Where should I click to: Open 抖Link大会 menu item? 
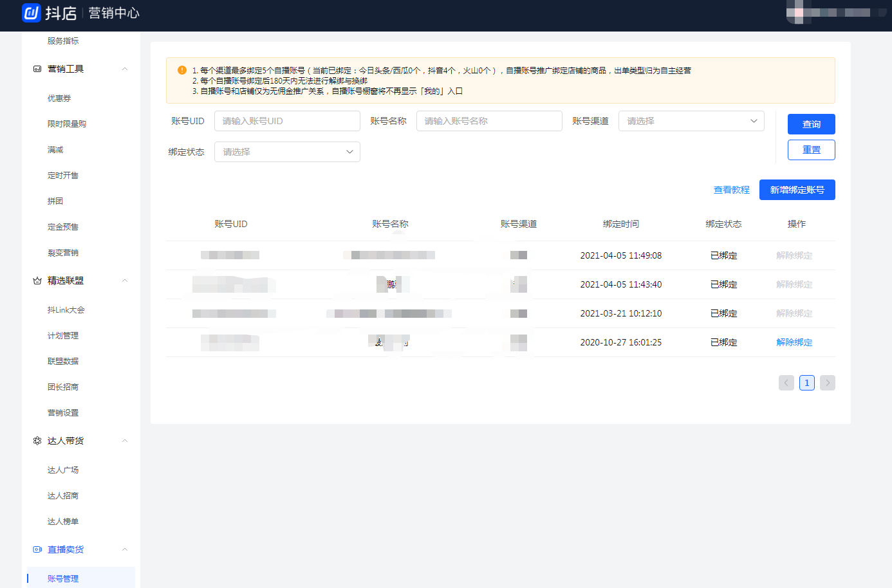coord(66,310)
